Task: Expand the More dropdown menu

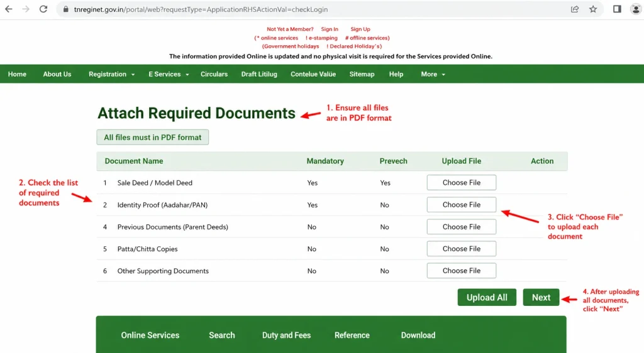Action: click(433, 74)
